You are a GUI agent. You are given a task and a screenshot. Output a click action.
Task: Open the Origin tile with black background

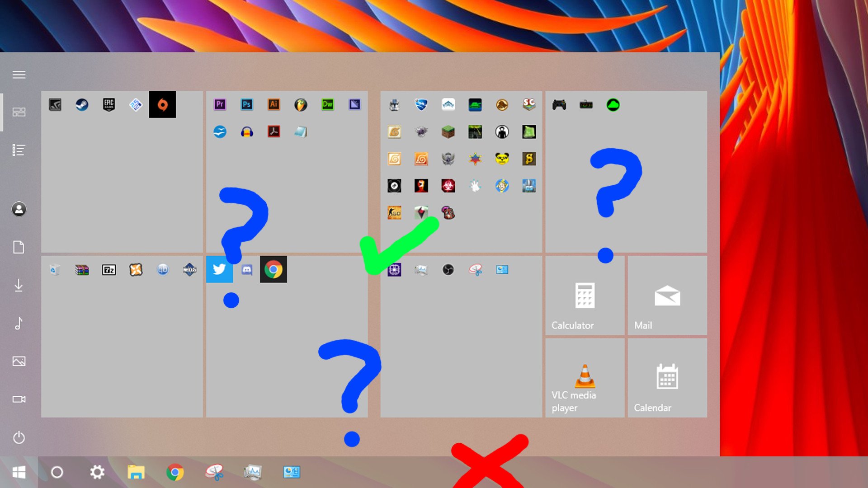point(162,105)
